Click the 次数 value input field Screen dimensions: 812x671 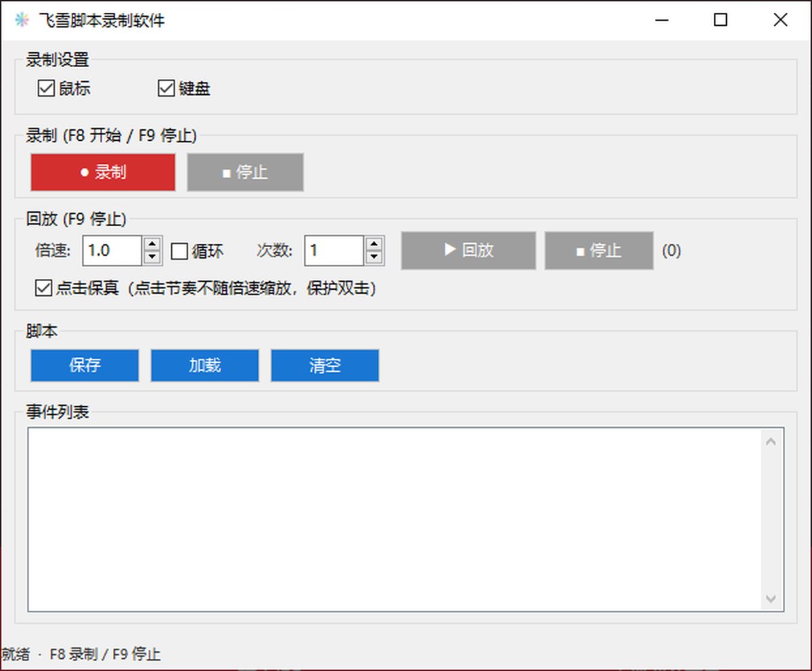coord(334,251)
